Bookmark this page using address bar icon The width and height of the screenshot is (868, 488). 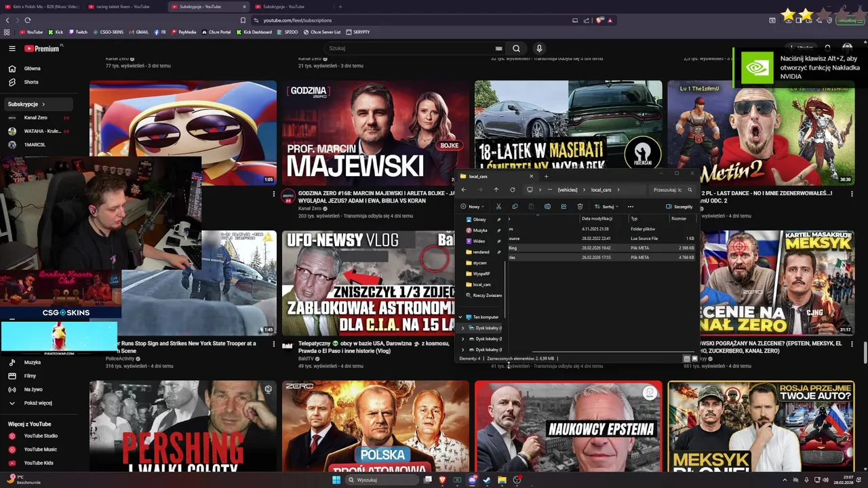click(x=243, y=20)
